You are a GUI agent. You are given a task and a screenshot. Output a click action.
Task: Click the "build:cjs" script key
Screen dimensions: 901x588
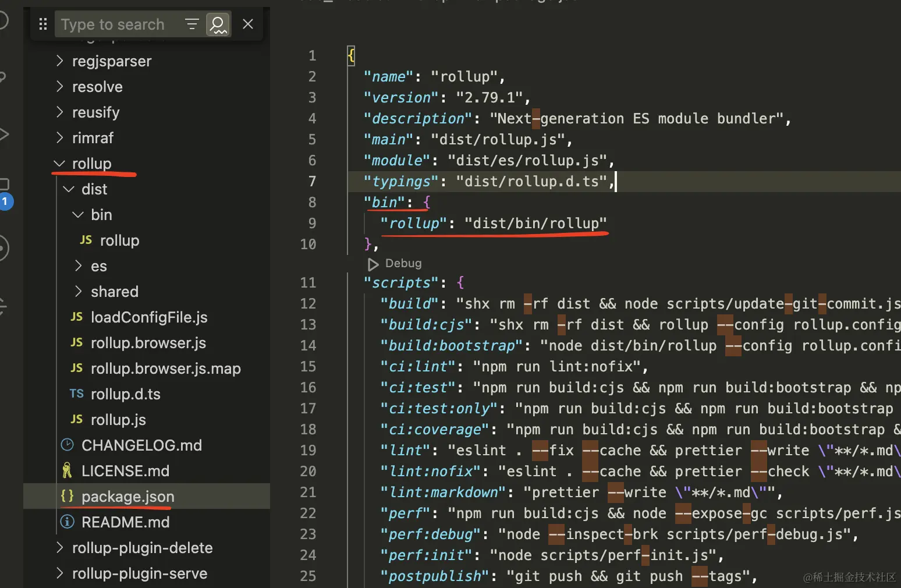[427, 324]
